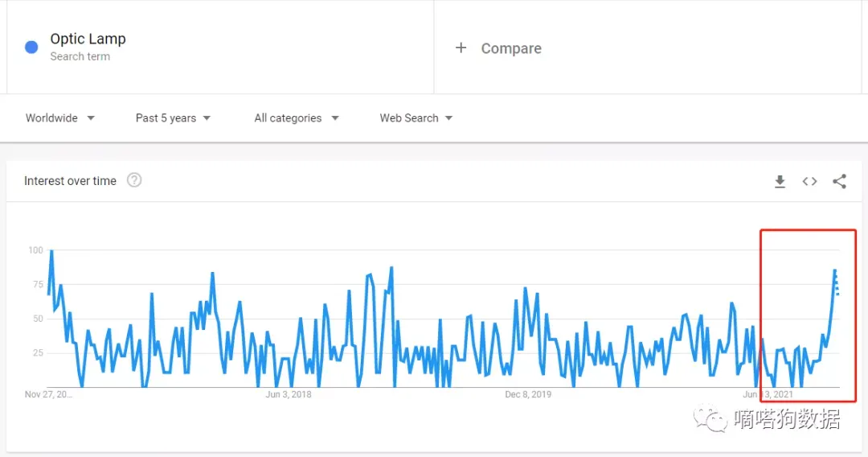Click the latest spike in the red box
This screenshot has width=868, height=457.
tap(834, 271)
